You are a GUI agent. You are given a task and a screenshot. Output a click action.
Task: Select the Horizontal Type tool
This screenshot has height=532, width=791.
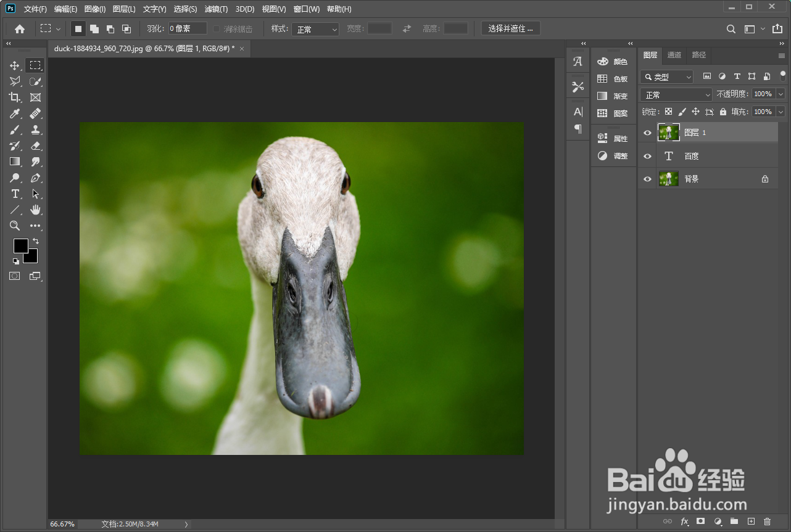coord(15,194)
